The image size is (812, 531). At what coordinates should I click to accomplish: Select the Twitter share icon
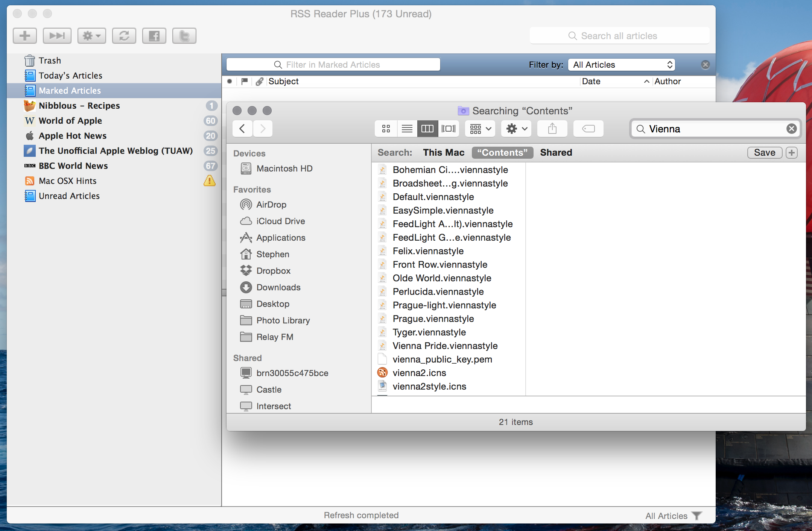pos(184,36)
